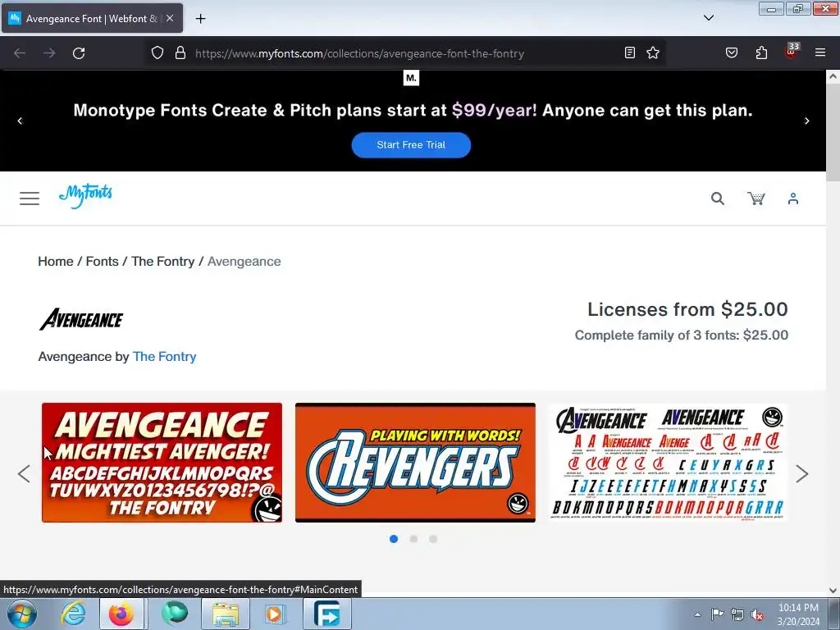
Task: Click the browser forward arrow
Action: click(x=49, y=53)
